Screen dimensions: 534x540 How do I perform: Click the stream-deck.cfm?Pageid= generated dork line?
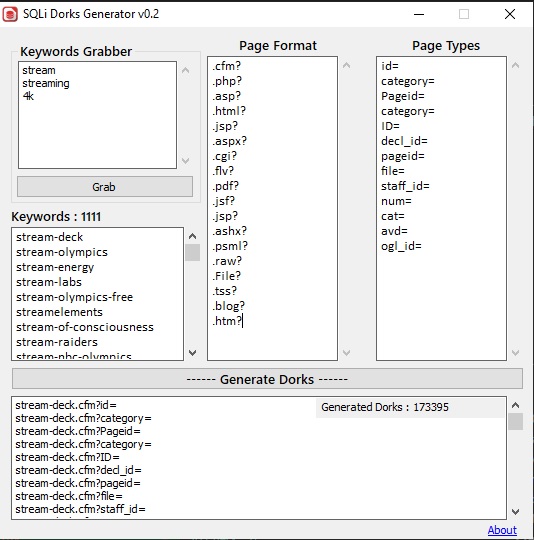coord(78,431)
